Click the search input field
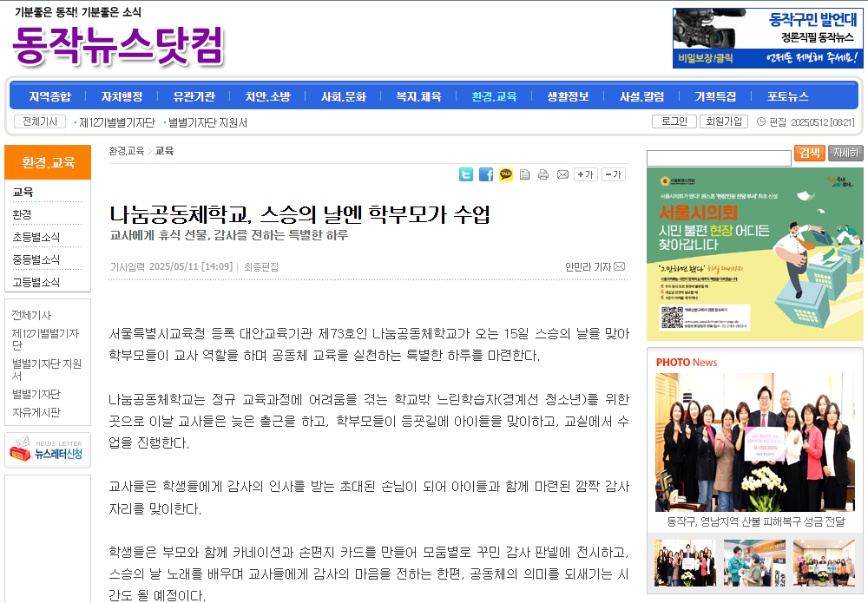 (x=719, y=158)
